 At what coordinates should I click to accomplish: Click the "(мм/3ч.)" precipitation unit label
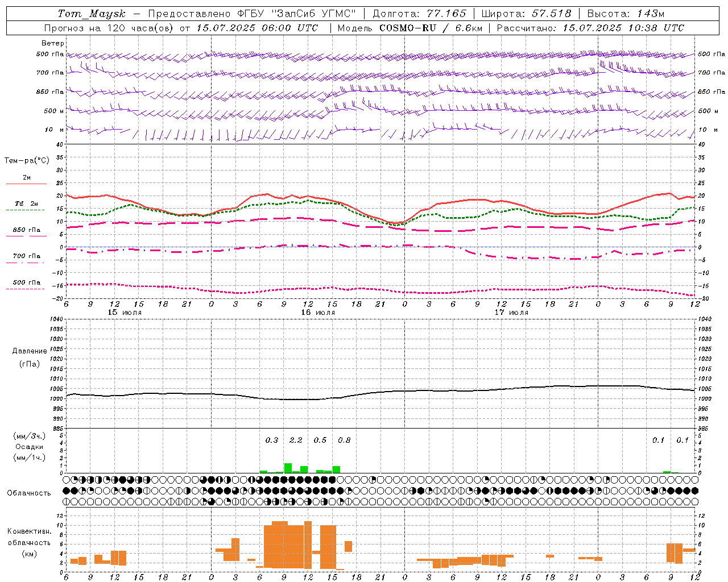29,436
